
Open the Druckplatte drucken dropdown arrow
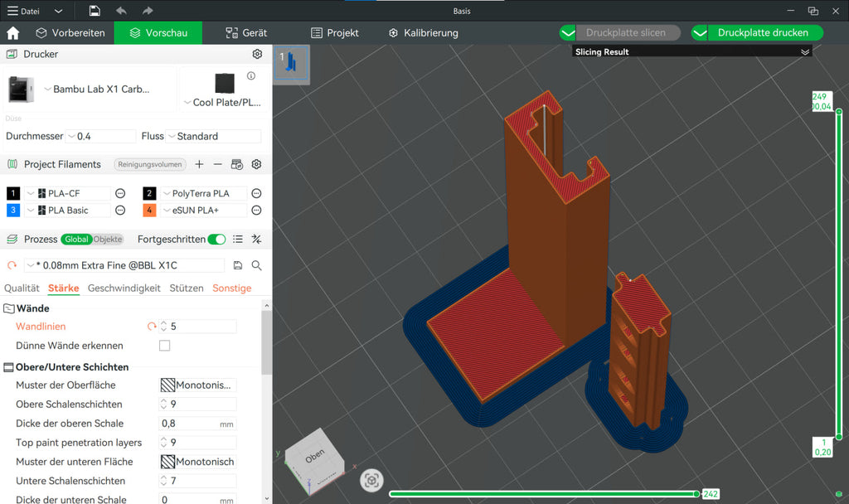[x=700, y=33]
